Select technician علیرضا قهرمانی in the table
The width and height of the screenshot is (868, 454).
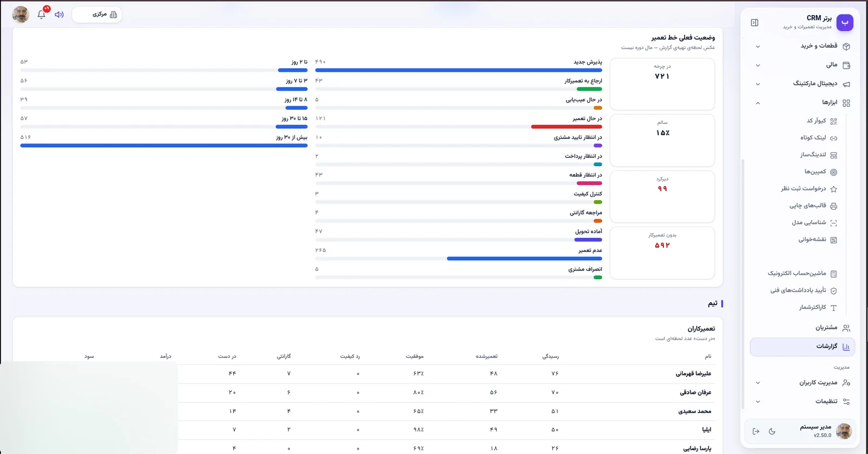point(693,374)
